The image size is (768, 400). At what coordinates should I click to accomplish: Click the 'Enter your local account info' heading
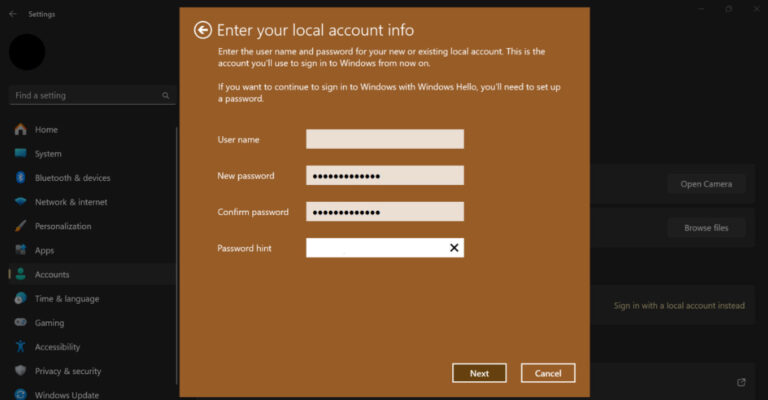315,30
